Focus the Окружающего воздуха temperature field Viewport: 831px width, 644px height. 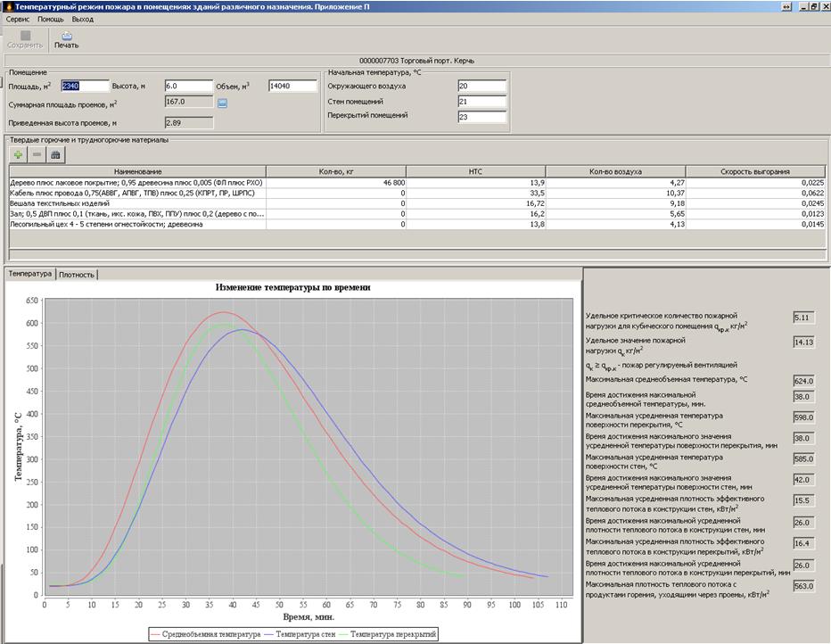481,87
